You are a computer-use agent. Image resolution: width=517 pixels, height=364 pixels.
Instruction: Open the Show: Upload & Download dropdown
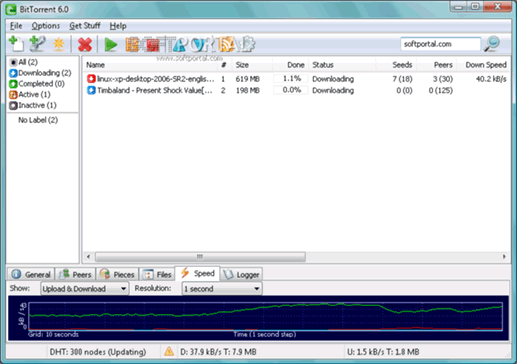click(x=84, y=289)
